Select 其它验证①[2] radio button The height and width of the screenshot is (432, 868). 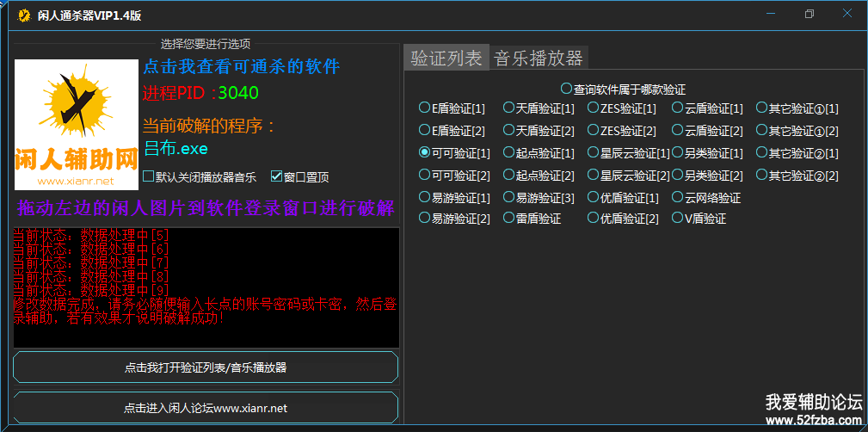(797, 131)
